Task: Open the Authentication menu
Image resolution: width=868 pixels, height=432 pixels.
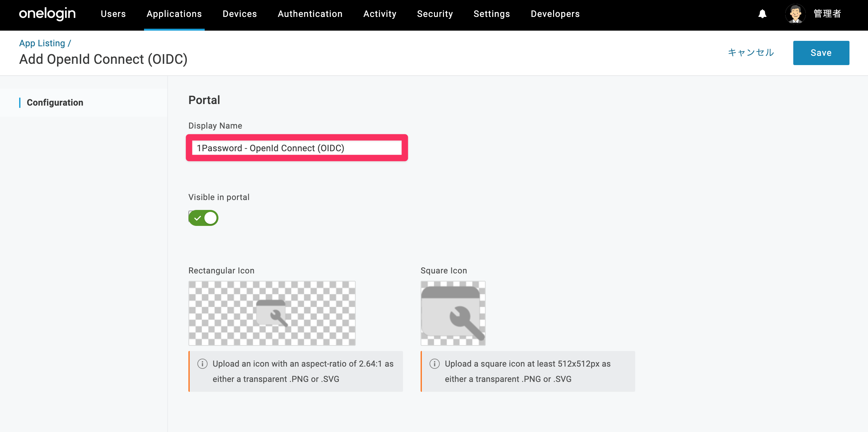Action: pyautogui.click(x=310, y=14)
